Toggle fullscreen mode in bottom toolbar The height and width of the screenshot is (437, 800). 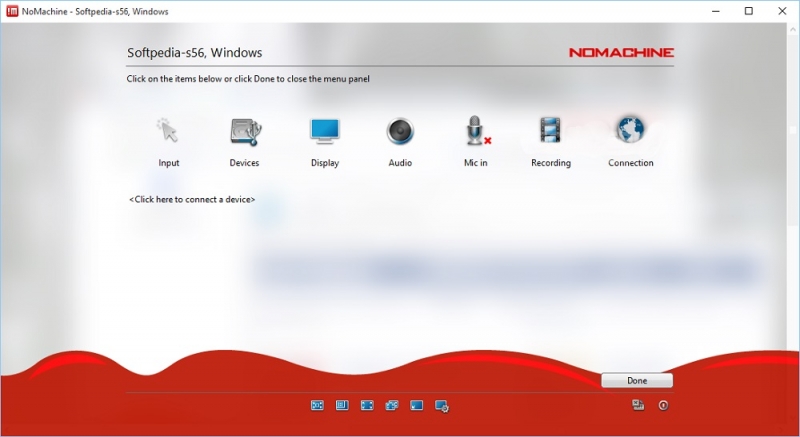coord(367,405)
